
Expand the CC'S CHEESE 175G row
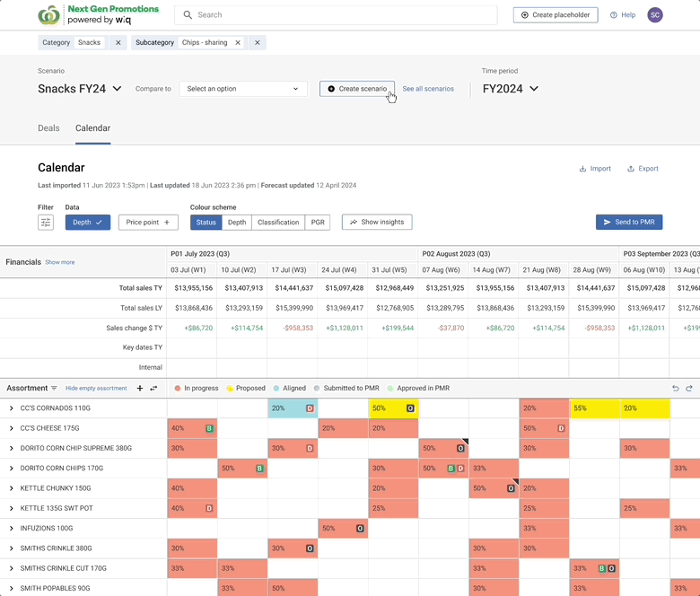pyautogui.click(x=11, y=428)
